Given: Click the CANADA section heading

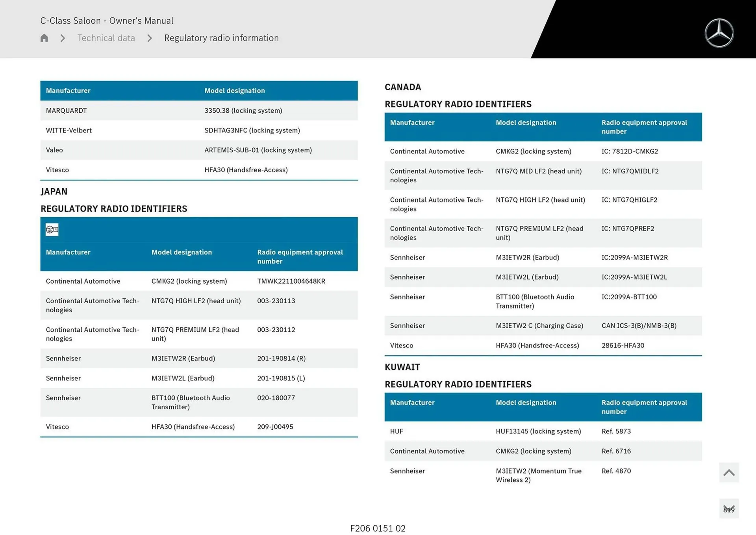Looking at the screenshot, I should click(402, 87).
